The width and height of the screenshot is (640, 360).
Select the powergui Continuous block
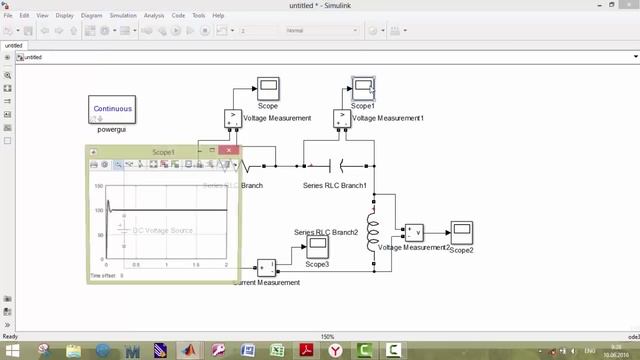click(x=112, y=109)
